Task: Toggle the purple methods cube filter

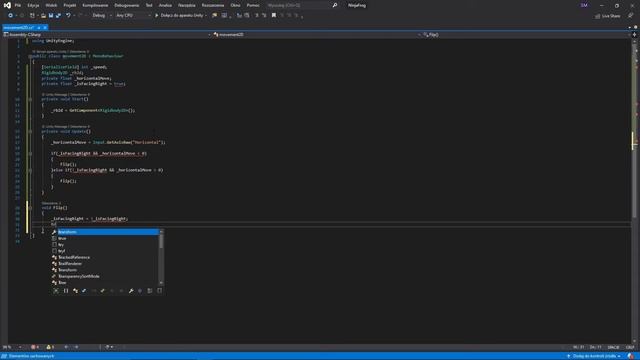Action: point(140,291)
